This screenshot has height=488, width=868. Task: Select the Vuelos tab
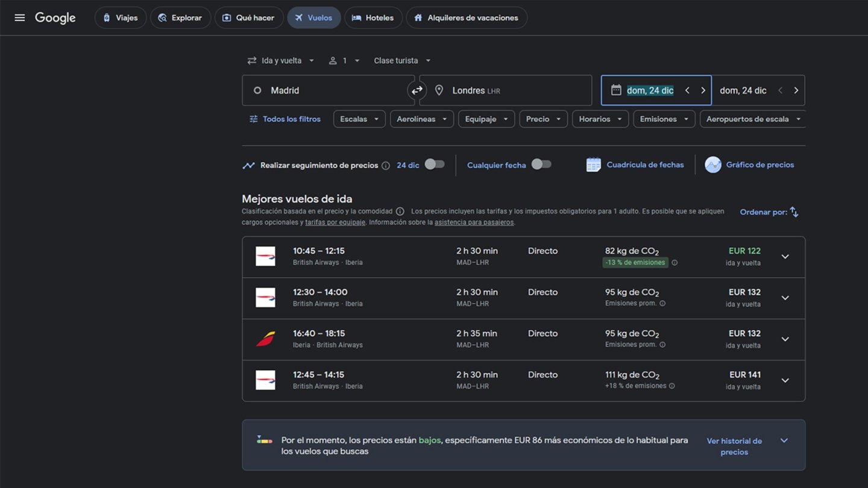click(313, 17)
